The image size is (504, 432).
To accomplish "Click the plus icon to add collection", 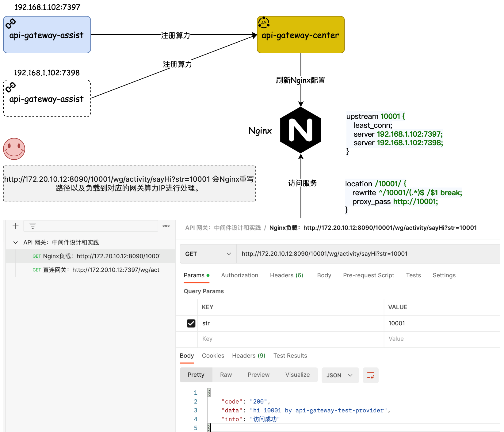I will [x=16, y=226].
